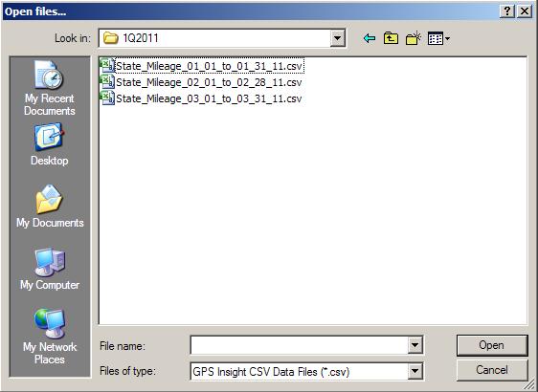Select State_Mileage_01_01_to_01_31_11.csv file

(201, 66)
